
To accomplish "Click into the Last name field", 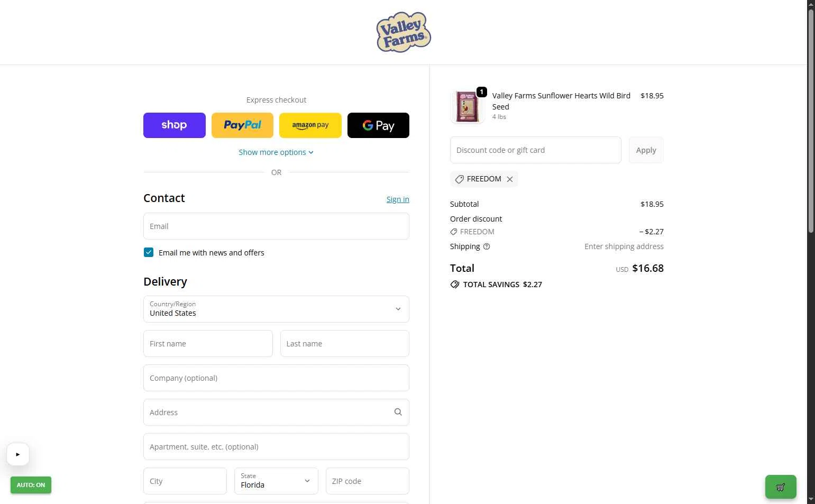I will pos(345,344).
